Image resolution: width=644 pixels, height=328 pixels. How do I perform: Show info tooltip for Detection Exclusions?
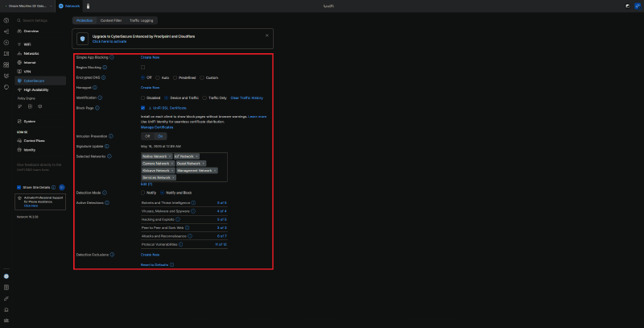pyautogui.click(x=112, y=255)
